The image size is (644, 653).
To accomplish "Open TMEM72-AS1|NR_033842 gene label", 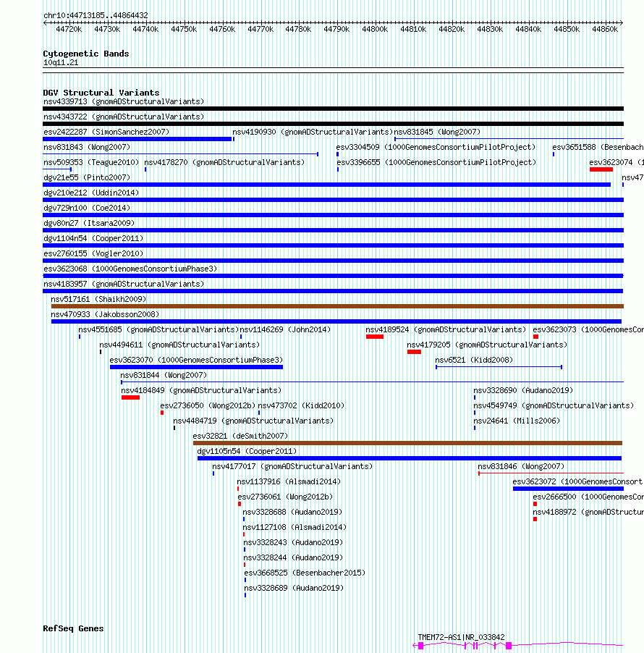I will pos(461,637).
